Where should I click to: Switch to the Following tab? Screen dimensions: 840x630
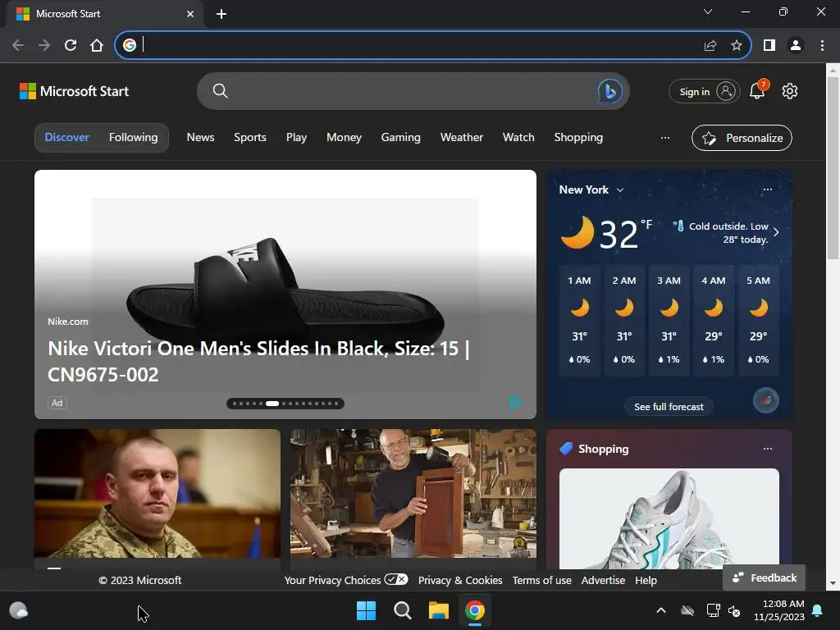[134, 138]
